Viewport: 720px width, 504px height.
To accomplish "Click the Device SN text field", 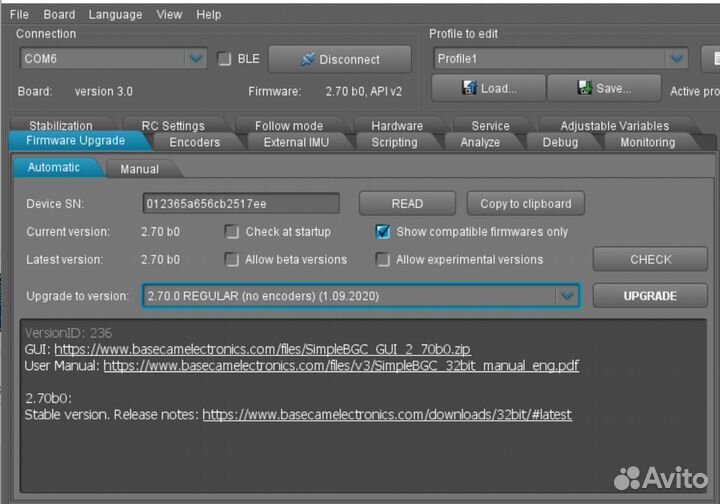I will point(240,204).
